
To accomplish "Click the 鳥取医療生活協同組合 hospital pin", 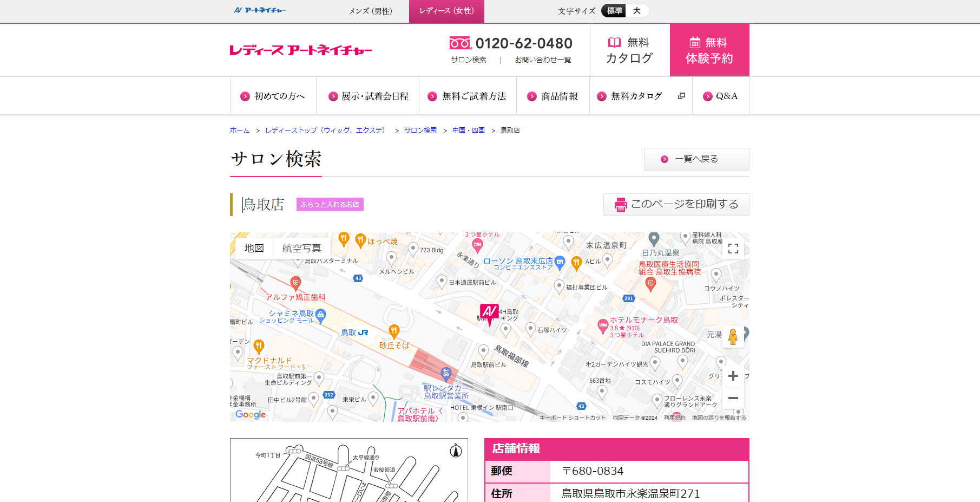I will [650, 284].
